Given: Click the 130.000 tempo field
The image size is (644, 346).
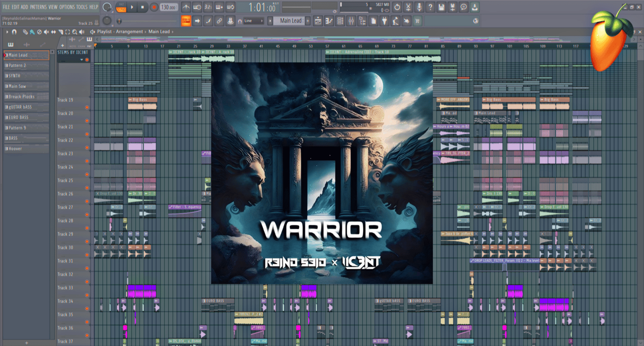Looking at the screenshot, I should tap(169, 7).
